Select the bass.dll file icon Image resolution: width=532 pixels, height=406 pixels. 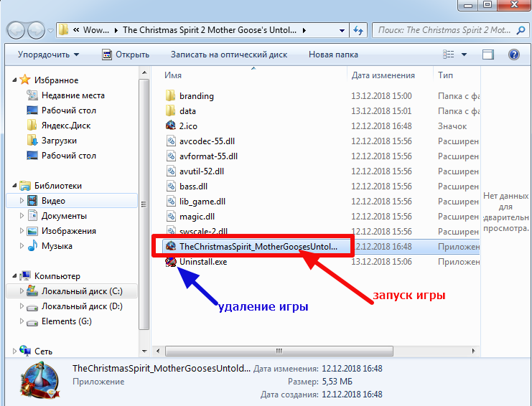tap(171, 186)
